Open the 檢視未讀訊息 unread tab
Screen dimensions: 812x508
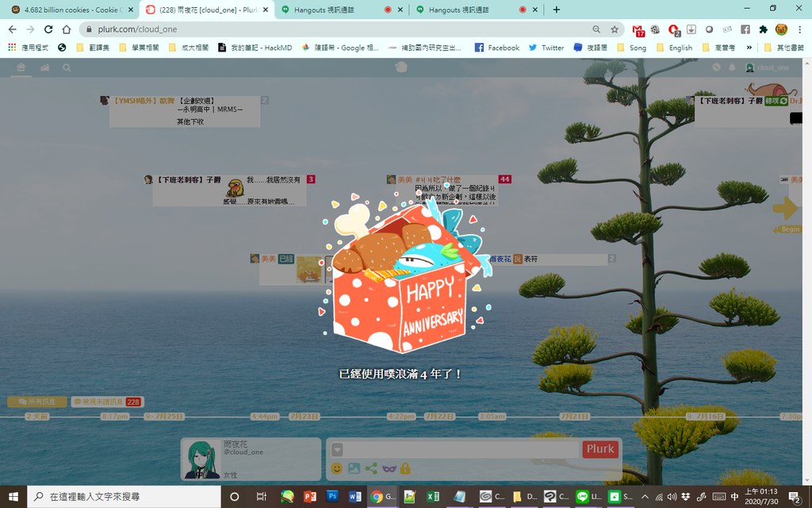(108, 402)
